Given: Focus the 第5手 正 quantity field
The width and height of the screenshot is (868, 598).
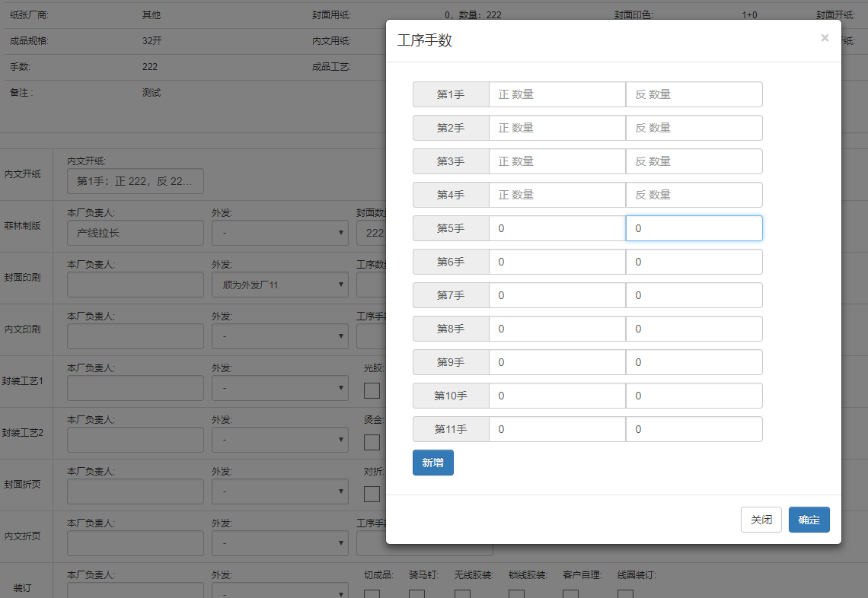Looking at the screenshot, I should (557, 228).
